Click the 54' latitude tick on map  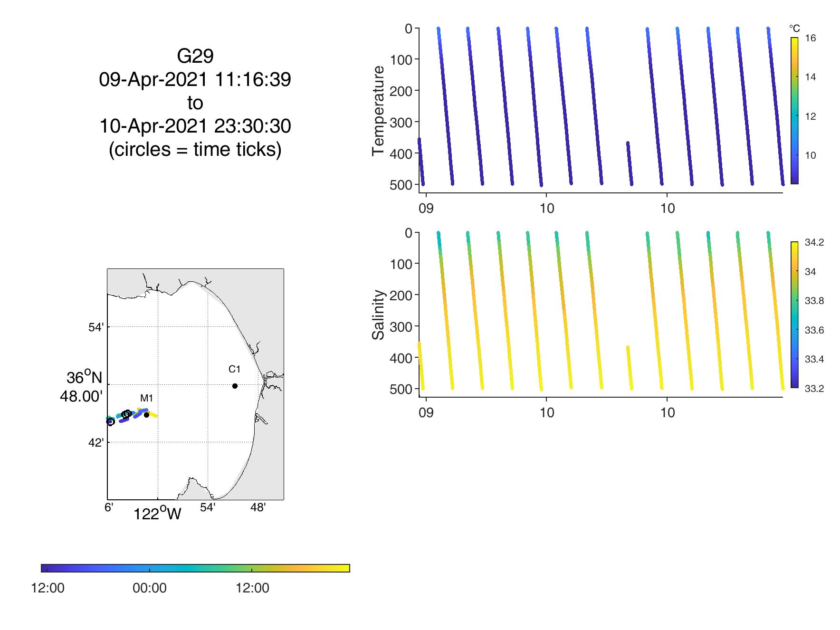point(96,327)
